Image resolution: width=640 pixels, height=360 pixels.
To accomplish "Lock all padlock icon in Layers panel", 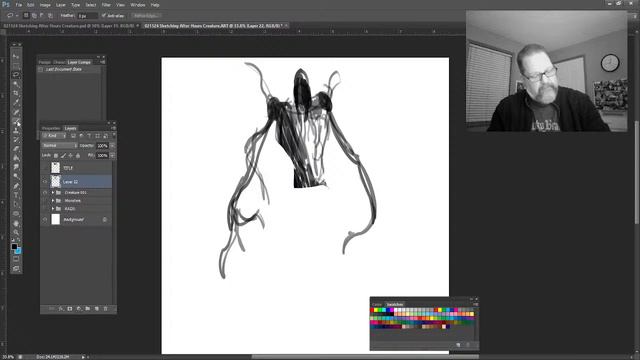I will 78,156.
